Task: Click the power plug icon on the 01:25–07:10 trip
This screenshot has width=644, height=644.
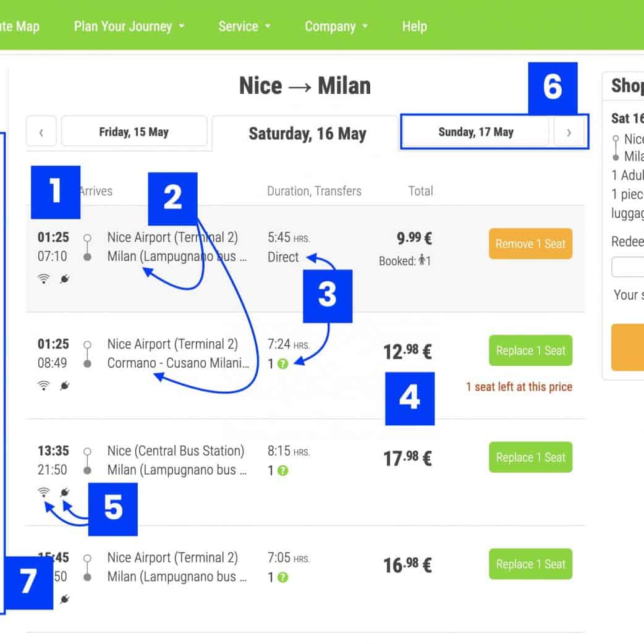Action: pyautogui.click(x=64, y=279)
